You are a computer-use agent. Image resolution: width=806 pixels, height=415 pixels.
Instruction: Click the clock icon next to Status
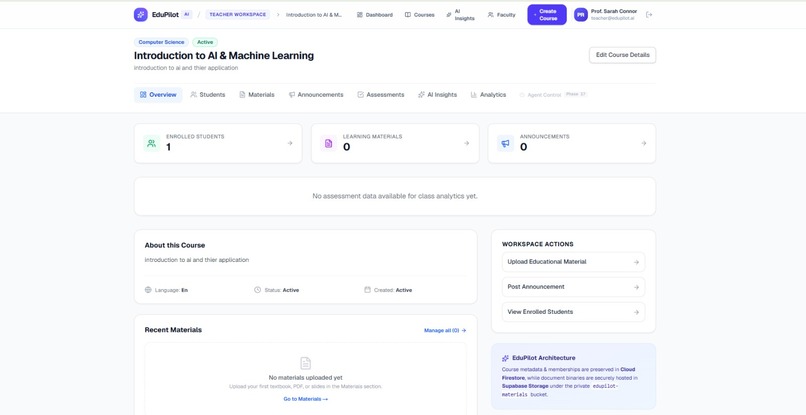click(258, 290)
